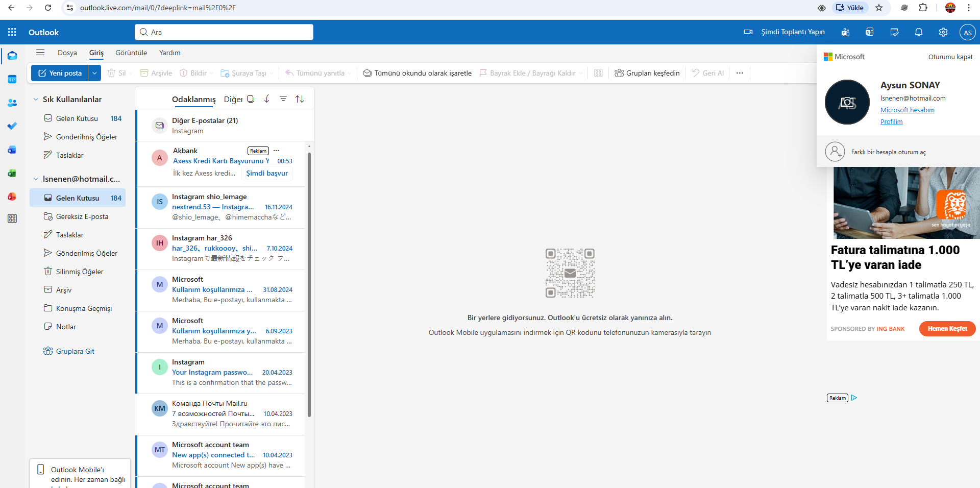
Task: Click Hemen Keşfet on the ING ad
Action: (x=947, y=329)
